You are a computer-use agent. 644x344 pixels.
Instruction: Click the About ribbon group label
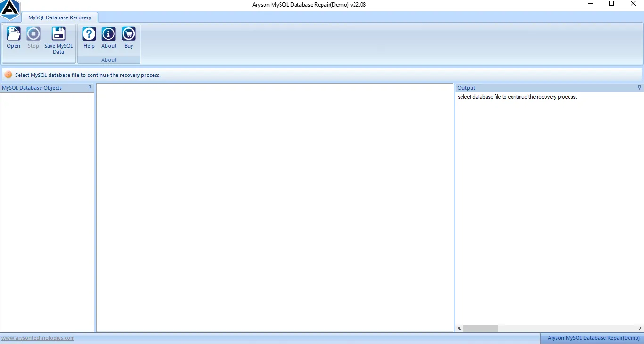click(109, 60)
